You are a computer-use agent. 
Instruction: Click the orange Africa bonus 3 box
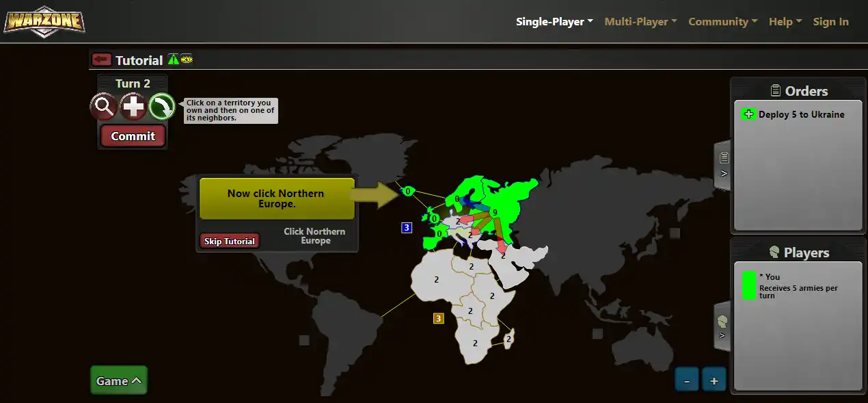click(439, 318)
